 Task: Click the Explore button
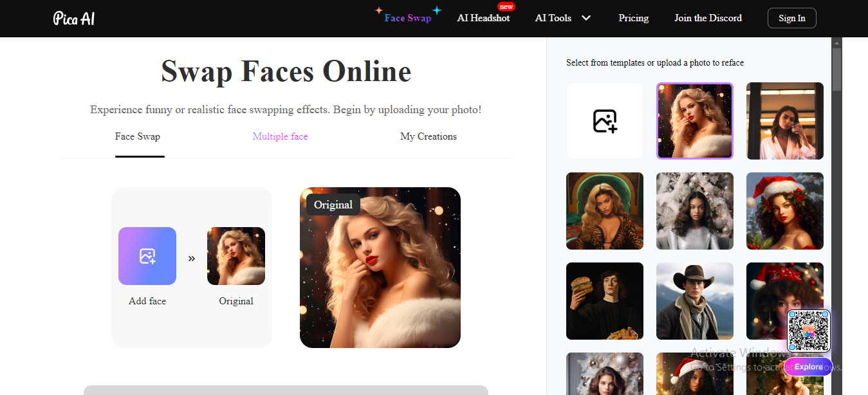click(x=808, y=367)
